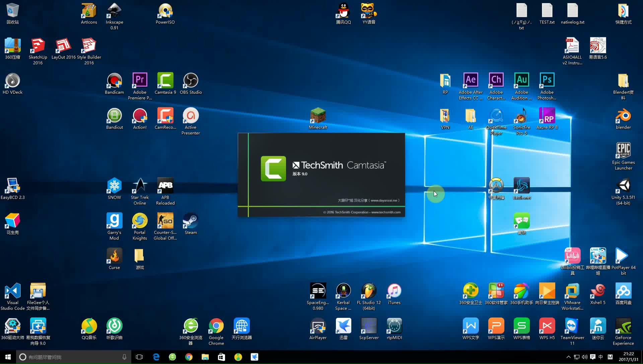Show hidden system tray icons
Image resolution: width=643 pixels, height=364 pixels.
pyautogui.click(x=568, y=357)
